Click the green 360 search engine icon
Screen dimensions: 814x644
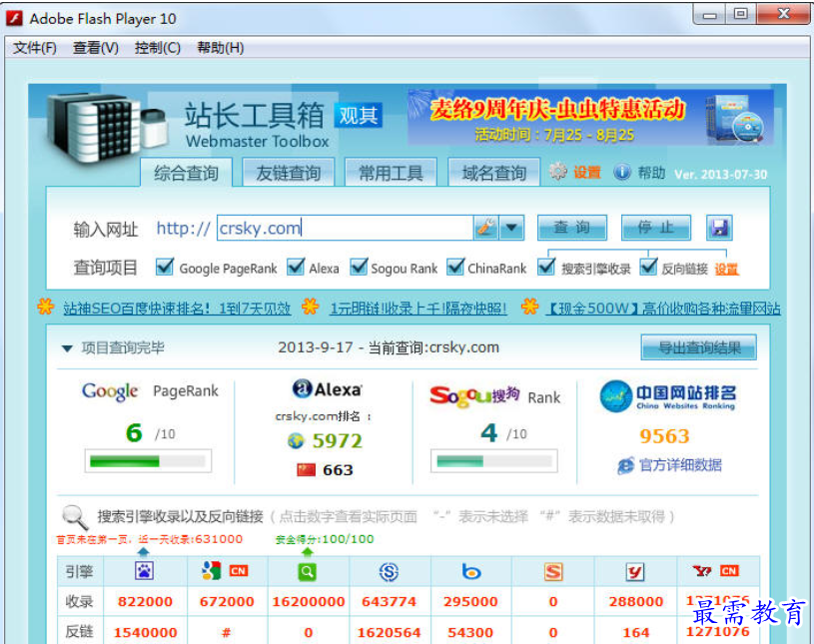click(x=307, y=572)
